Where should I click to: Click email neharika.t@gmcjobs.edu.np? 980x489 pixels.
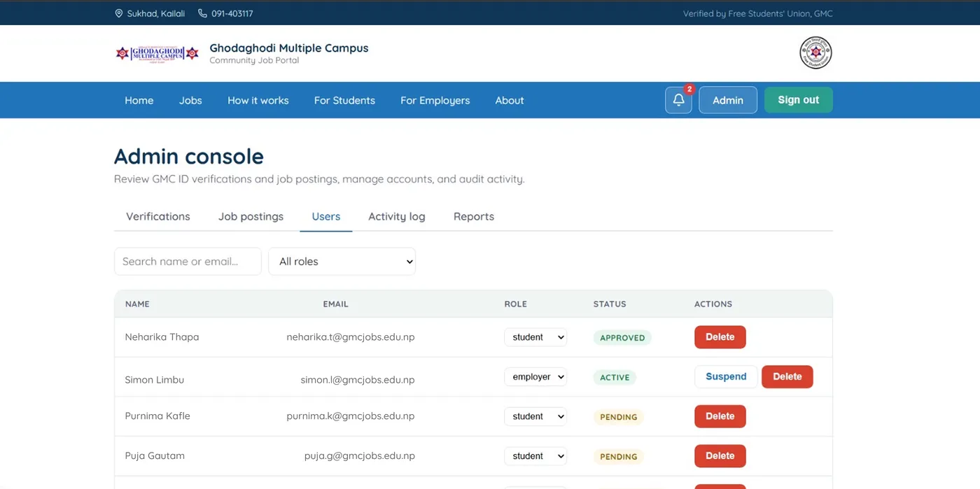click(x=351, y=337)
